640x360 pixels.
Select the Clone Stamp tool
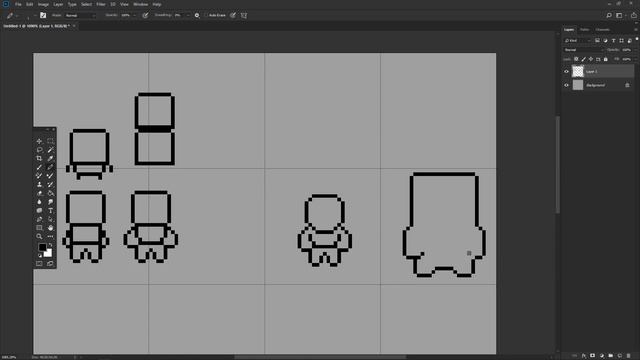[39, 184]
